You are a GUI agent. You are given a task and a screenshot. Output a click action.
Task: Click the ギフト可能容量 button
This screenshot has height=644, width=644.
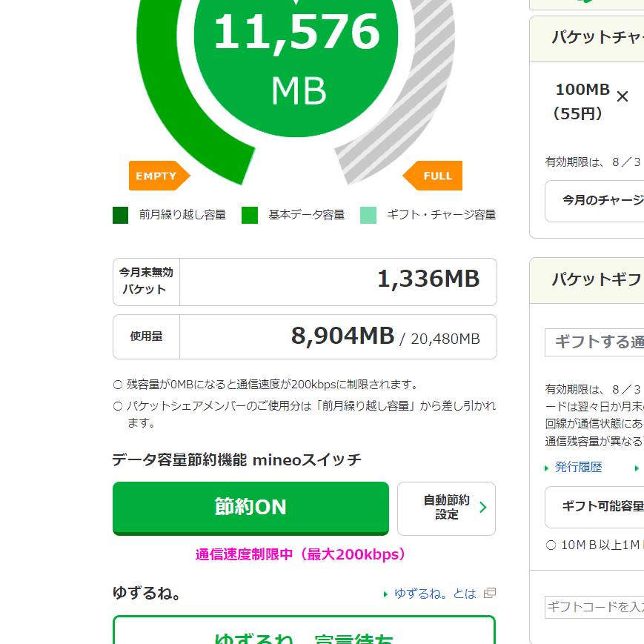point(594,507)
